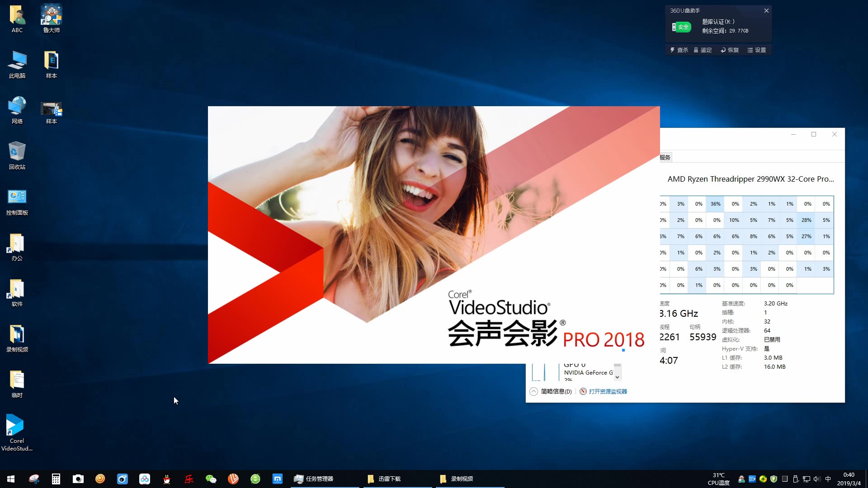Click the 27% CPU core cell
The image size is (868, 488).
point(807,236)
